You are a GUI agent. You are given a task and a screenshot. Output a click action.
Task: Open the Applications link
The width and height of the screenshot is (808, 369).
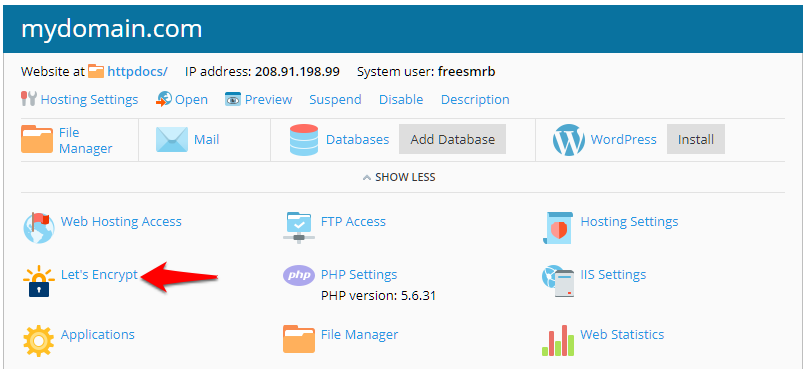98,335
